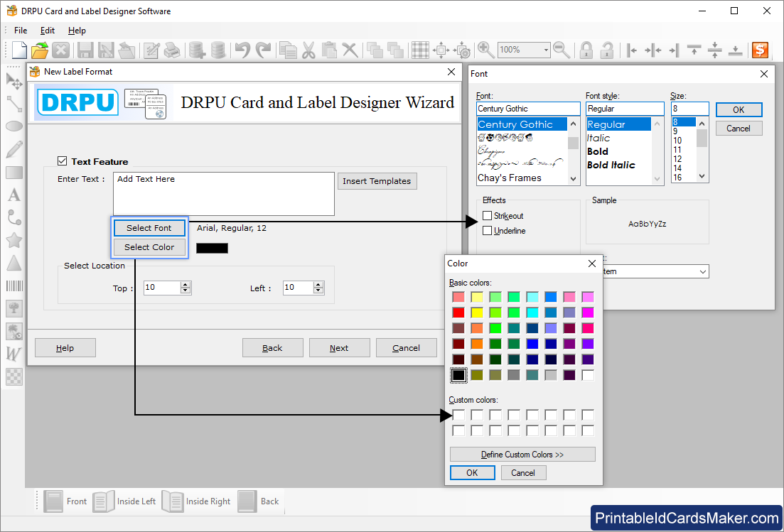Click Define Custom Colors button
Image resolution: width=784 pixels, height=532 pixels.
click(x=522, y=455)
